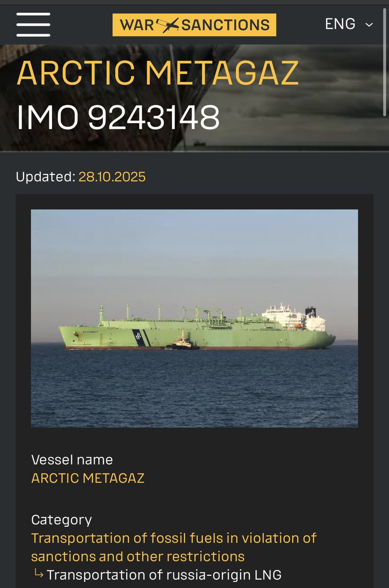The height and width of the screenshot is (588, 389).
Task: Open the ENG language selector
Action: pos(349,24)
